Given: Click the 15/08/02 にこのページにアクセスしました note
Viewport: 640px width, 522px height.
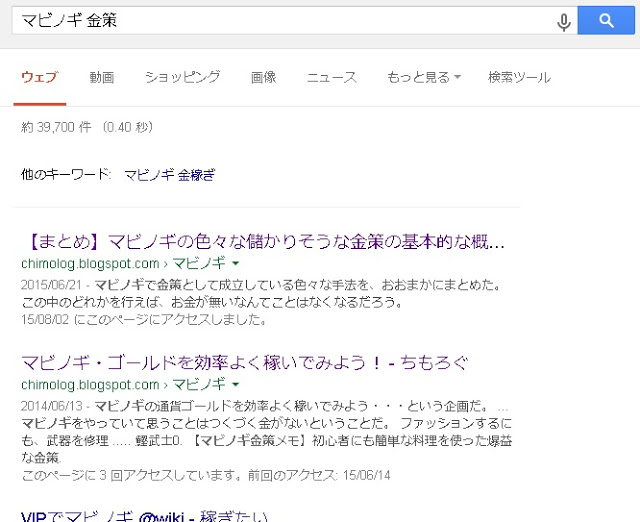Looking at the screenshot, I should (x=144, y=319).
